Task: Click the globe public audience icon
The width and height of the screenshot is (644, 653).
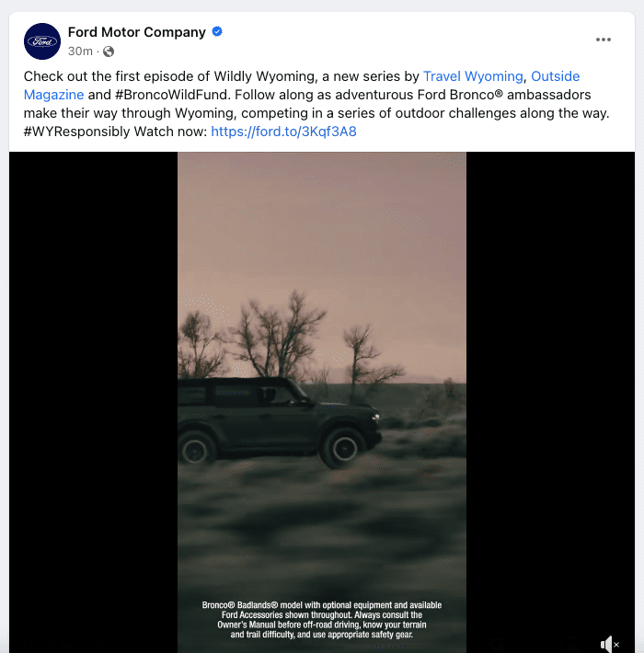Action: [x=109, y=52]
